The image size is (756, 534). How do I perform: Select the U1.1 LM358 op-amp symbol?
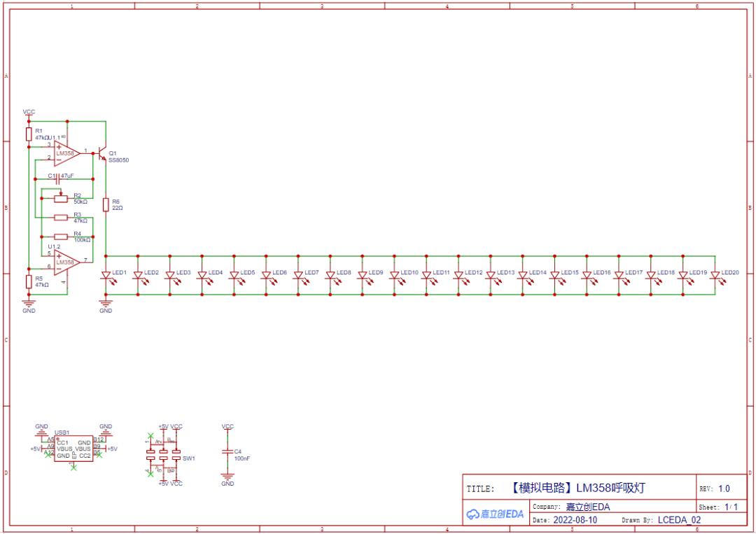click(x=66, y=153)
